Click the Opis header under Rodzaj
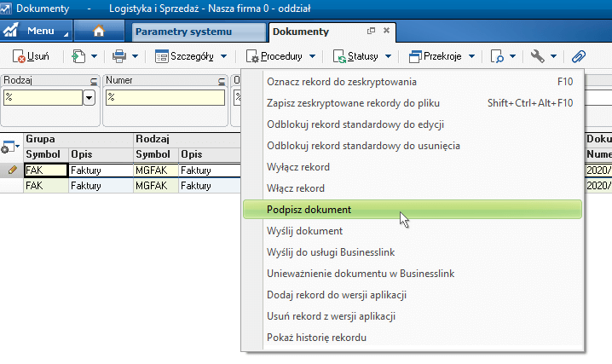Viewport: 612px width, 364px height. pos(209,154)
